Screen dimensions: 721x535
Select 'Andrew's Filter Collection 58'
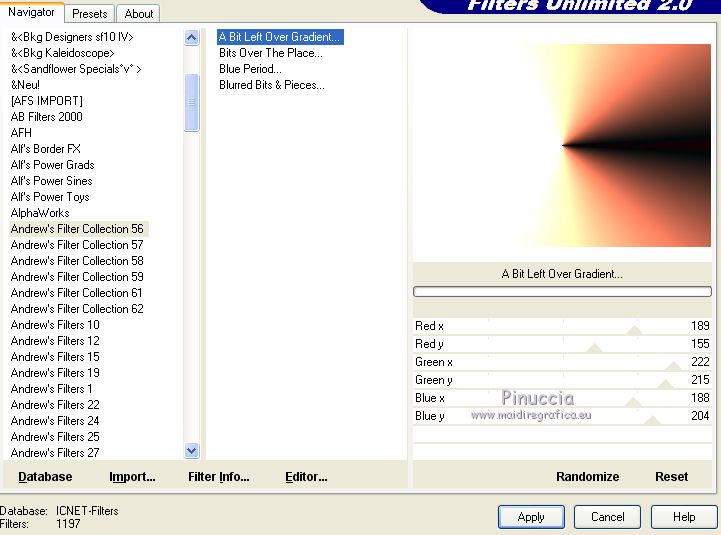77,261
